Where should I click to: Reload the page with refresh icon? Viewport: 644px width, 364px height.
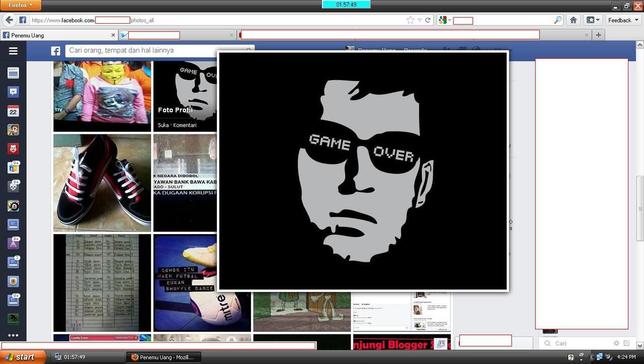pyautogui.click(x=428, y=20)
